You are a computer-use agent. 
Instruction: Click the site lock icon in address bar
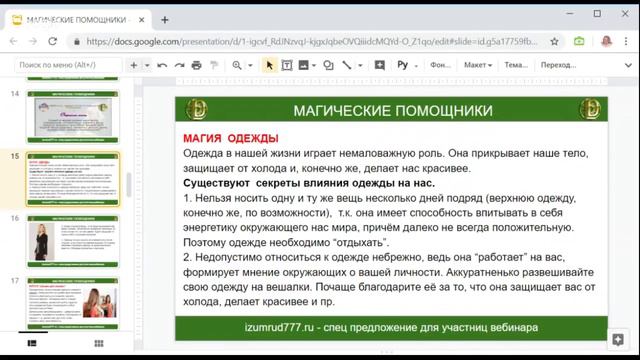76,42
